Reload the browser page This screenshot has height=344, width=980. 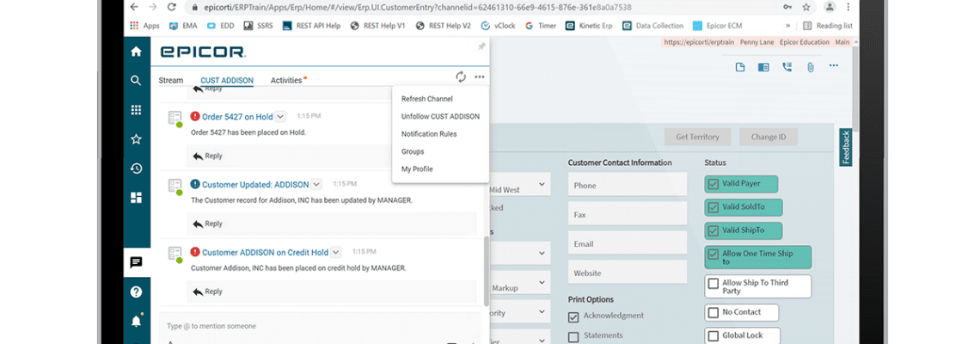pyautogui.click(x=171, y=8)
